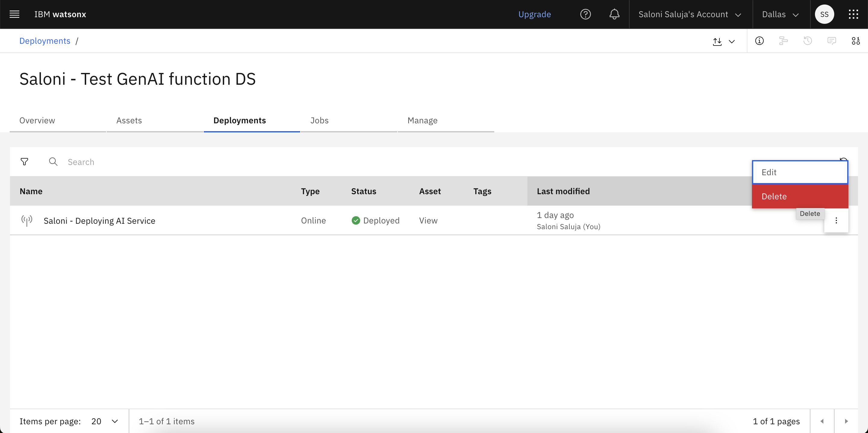Click the export/download icon in toolbar
This screenshot has height=433, width=868.
click(717, 40)
